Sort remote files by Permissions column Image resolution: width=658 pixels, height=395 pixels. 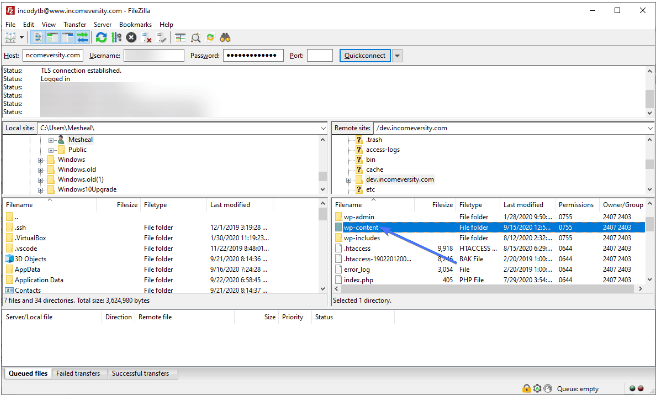(x=576, y=204)
